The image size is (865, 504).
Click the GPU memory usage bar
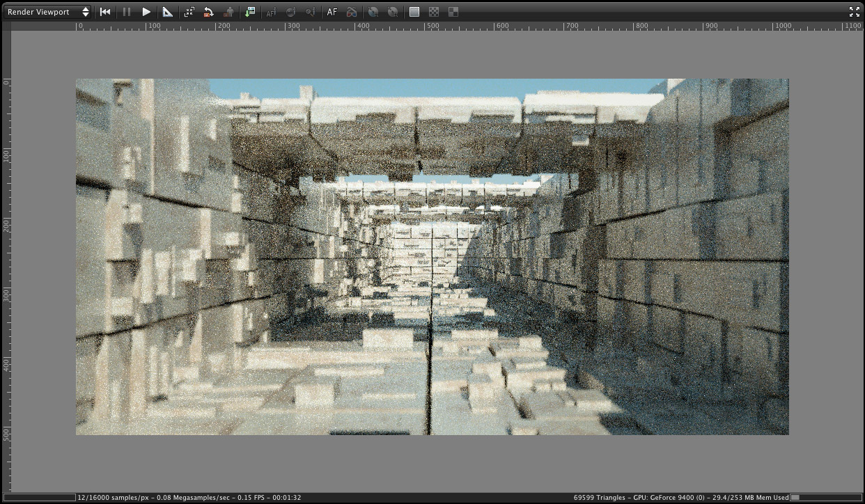point(825,497)
